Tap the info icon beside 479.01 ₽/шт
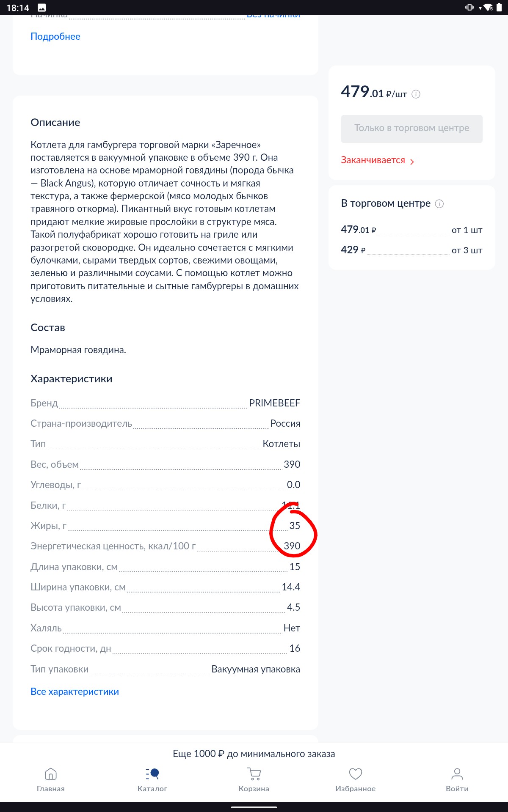Viewport: 508px width, 812px height. coord(416,94)
